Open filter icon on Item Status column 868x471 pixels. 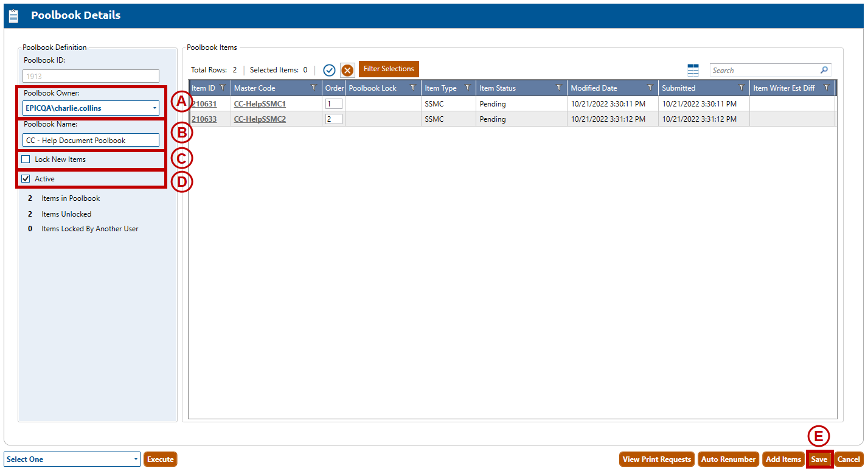tap(559, 88)
